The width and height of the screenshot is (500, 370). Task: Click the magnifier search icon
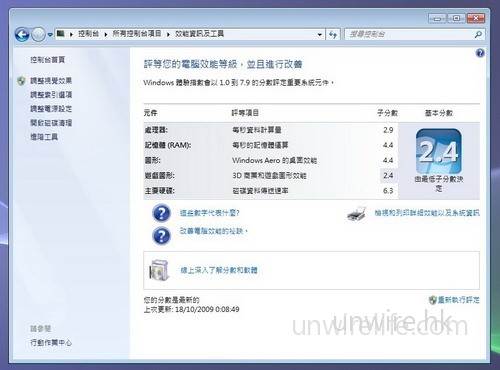coord(478,34)
